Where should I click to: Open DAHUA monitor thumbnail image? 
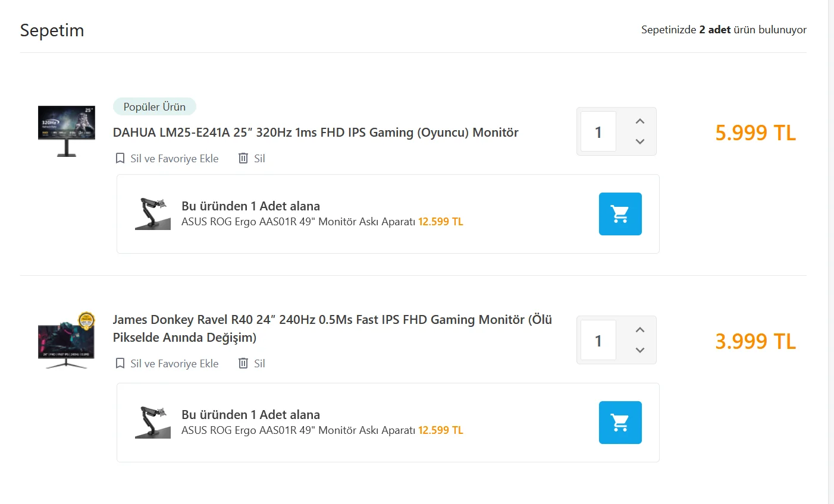click(67, 131)
